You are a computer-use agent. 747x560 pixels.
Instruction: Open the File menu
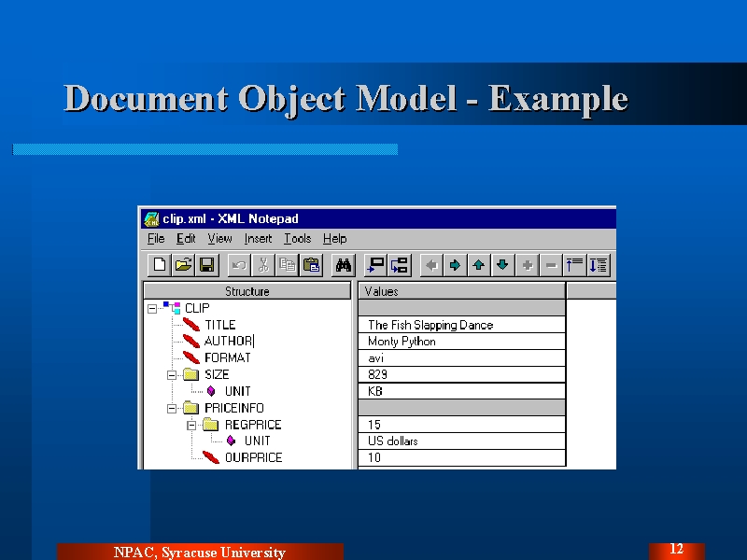tap(156, 239)
